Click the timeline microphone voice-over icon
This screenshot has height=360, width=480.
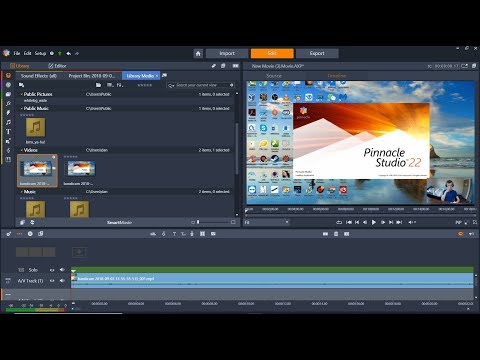[x=192, y=234]
